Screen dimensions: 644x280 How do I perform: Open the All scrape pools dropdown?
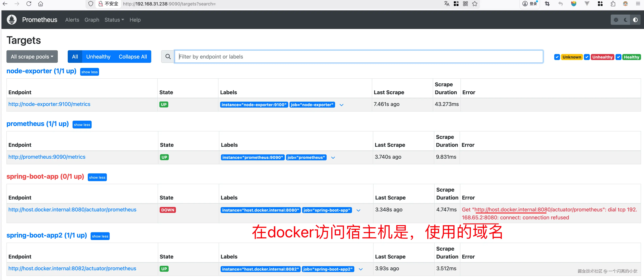point(32,57)
